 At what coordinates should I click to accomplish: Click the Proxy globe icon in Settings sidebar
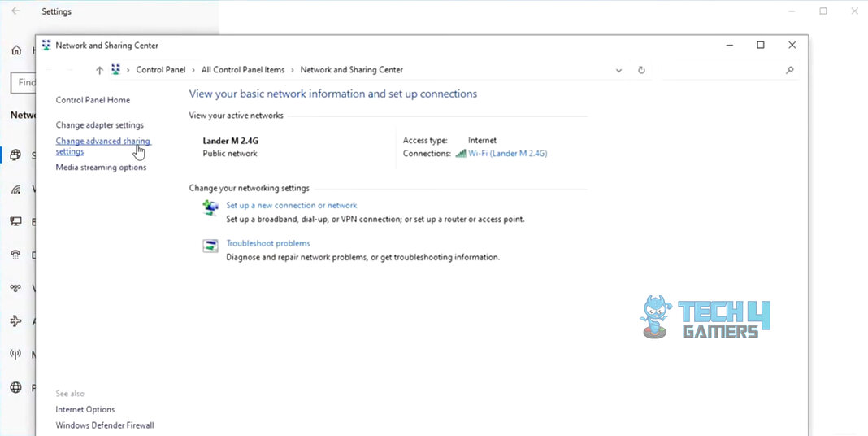click(x=15, y=388)
